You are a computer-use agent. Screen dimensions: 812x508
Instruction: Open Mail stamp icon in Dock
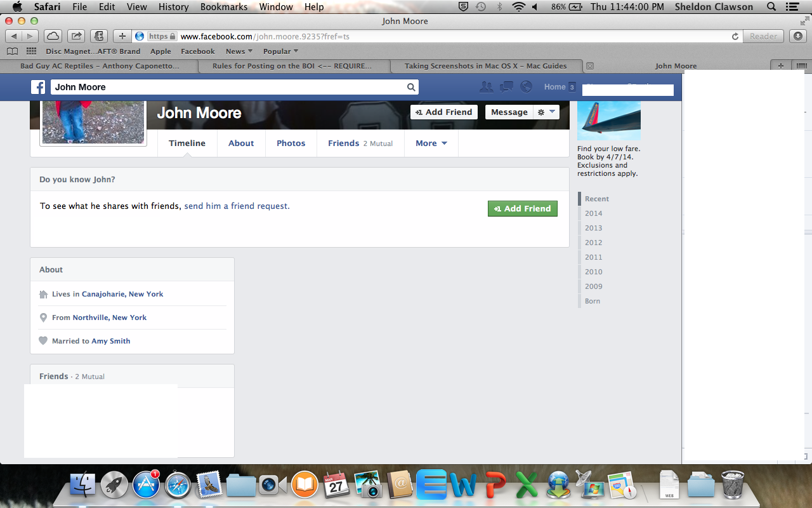tap(209, 486)
